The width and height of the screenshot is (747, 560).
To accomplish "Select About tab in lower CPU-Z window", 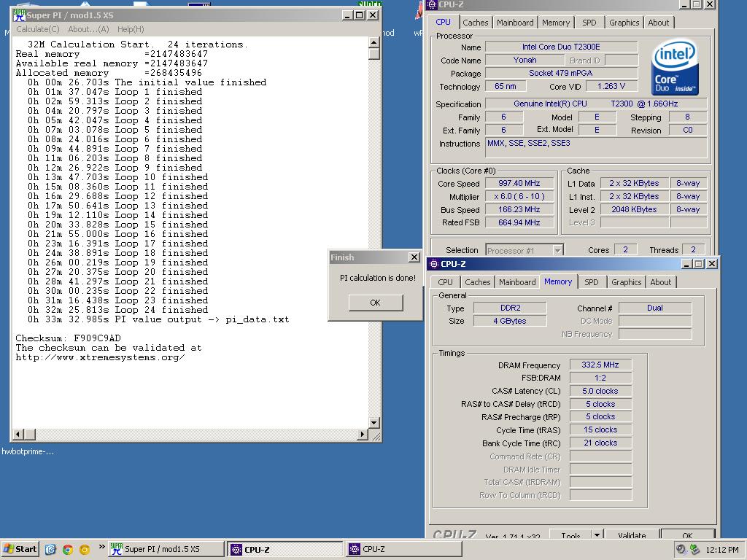I will point(660,282).
